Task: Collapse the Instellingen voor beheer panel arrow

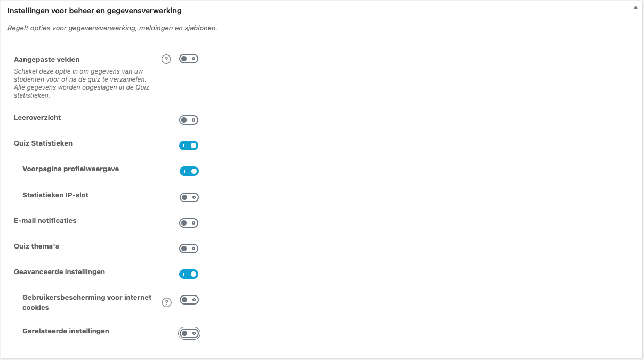Action: point(635,9)
